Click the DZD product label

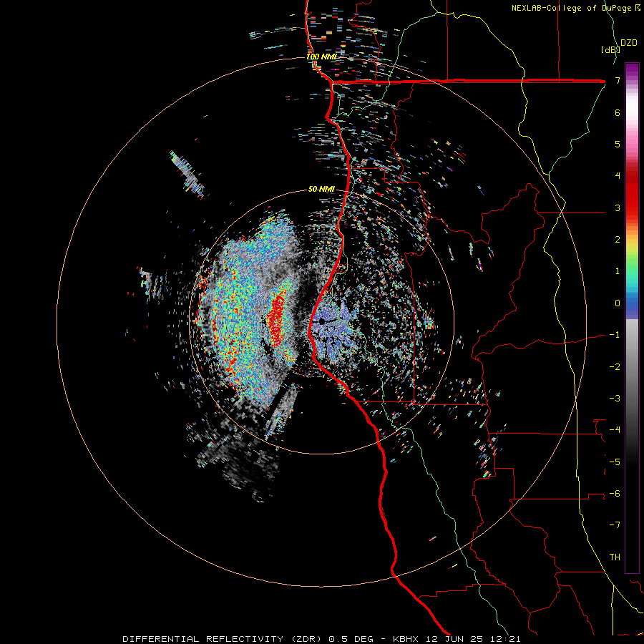(629, 43)
